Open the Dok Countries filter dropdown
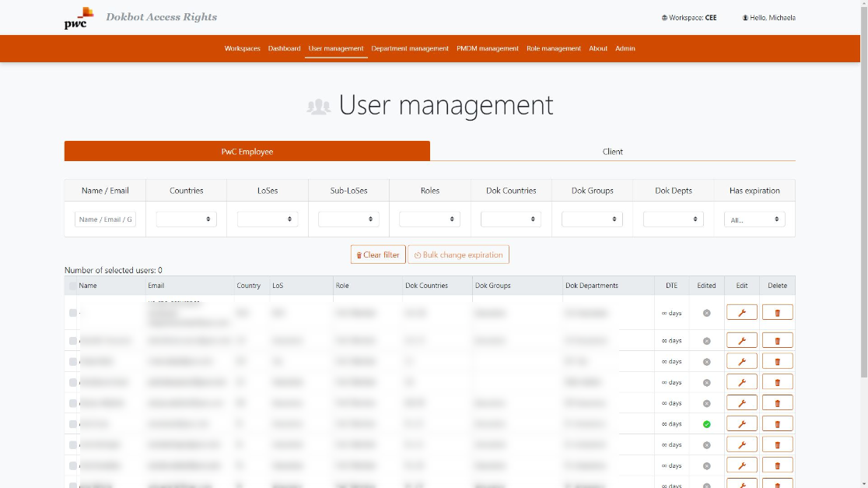This screenshot has height=488, width=868. pyautogui.click(x=511, y=219)
